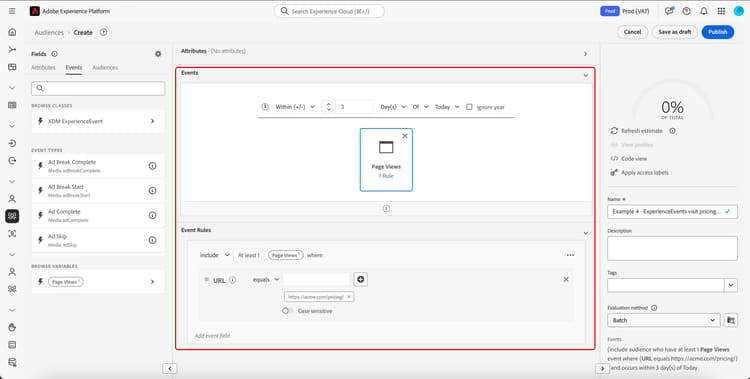Tick the Ignore year checkbox

point(469,107)
